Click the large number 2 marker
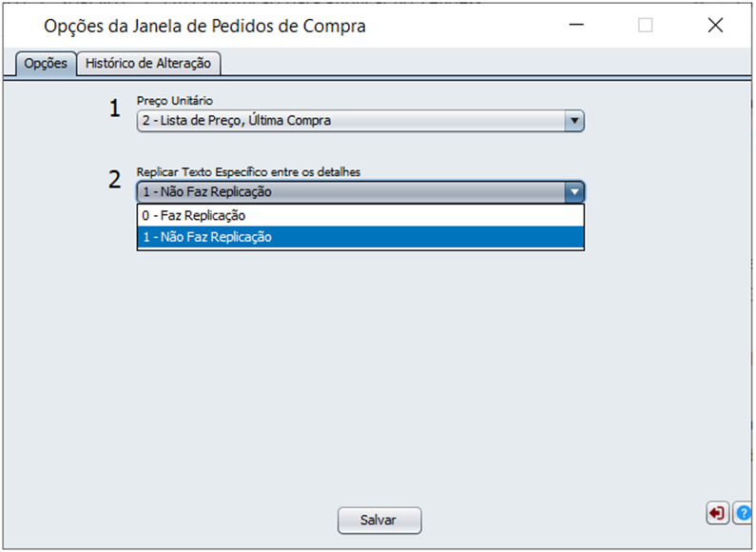This screenshot has width=756, height=552. point(114,180)
